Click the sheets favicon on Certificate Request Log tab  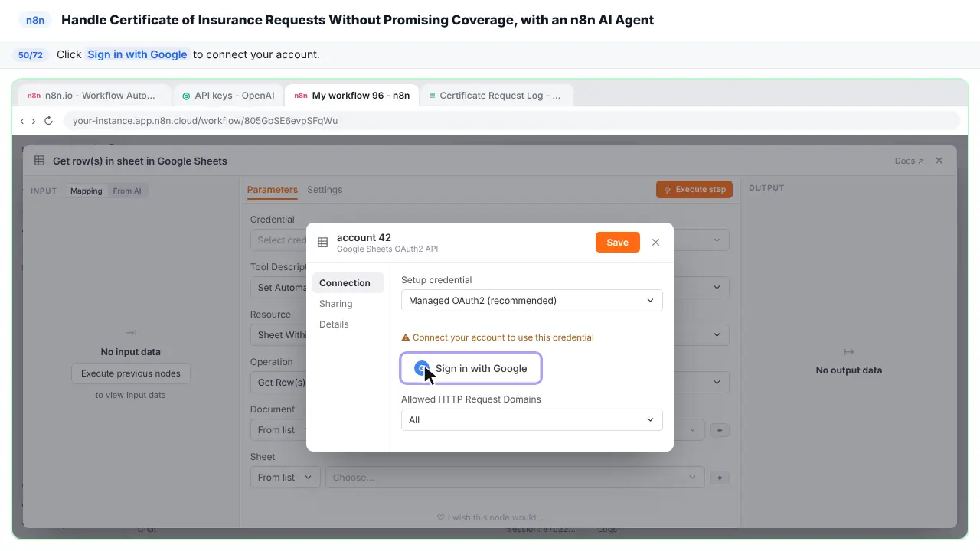pyautogui.click(x=433, y=96)
